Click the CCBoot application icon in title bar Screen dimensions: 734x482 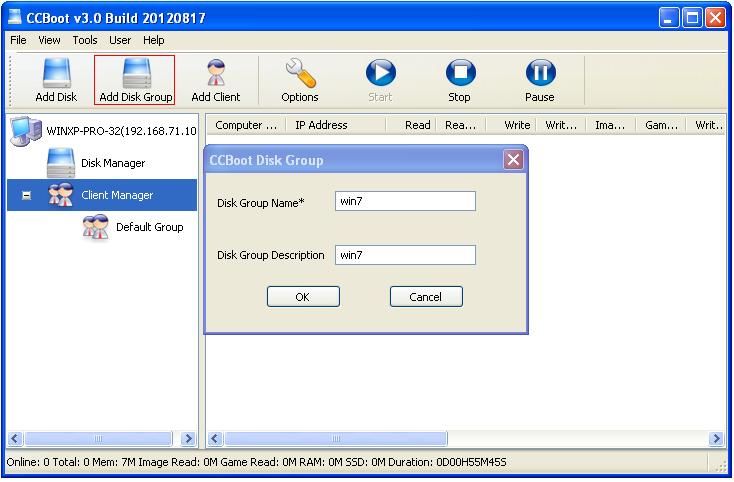(x=15, y=17)
